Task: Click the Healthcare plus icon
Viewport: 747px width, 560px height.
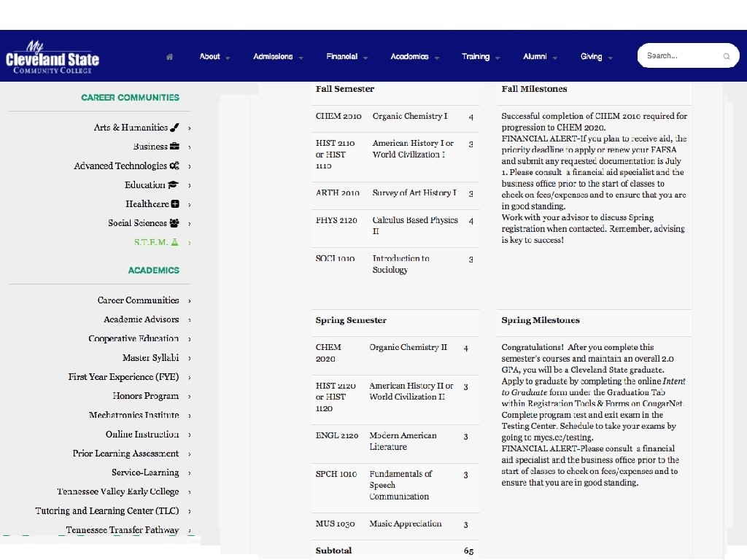Action: click(x=175, y=204)
